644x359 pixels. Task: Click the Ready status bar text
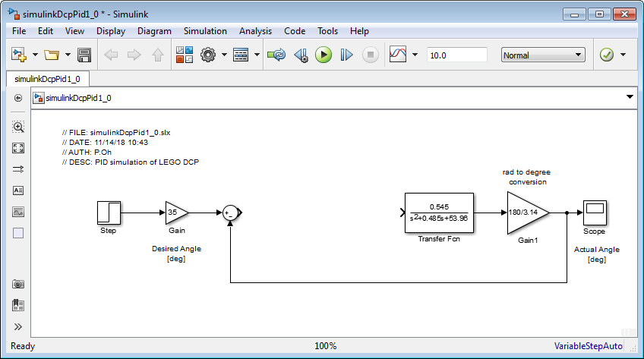tap(23, 346)
